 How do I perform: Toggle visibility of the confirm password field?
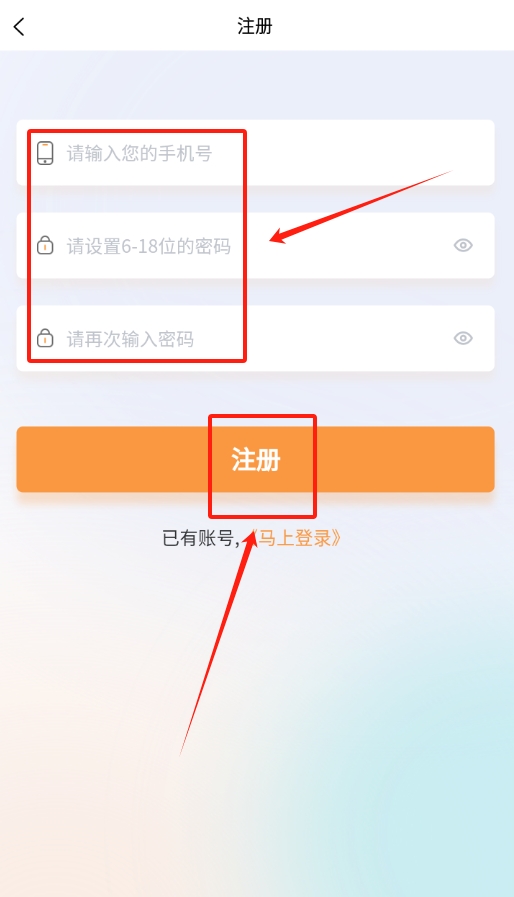tap(463, 338)
